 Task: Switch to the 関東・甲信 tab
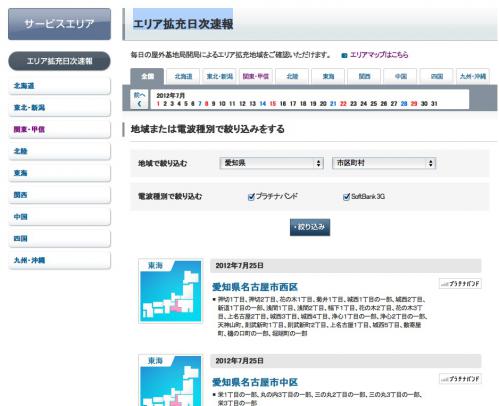(256, 76)
